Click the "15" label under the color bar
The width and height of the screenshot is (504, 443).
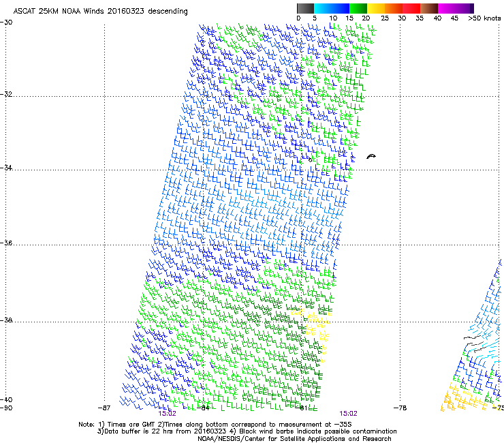point(349,18)
